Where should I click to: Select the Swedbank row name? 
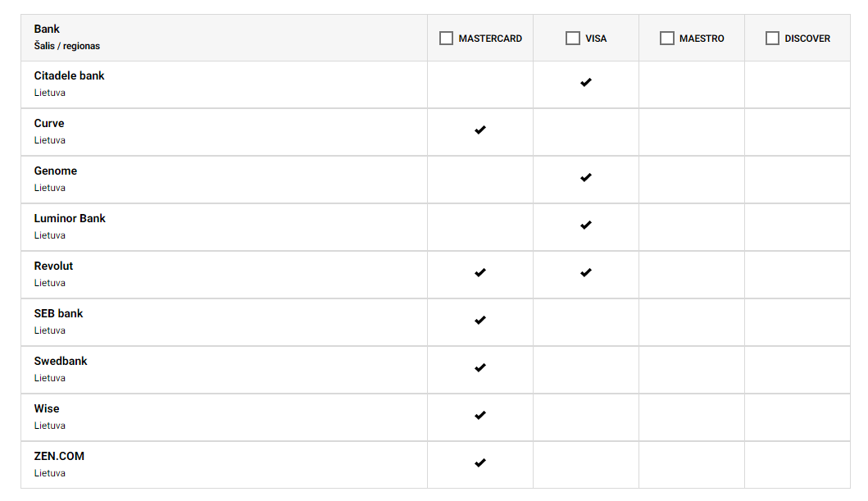(x=61, y=362)
